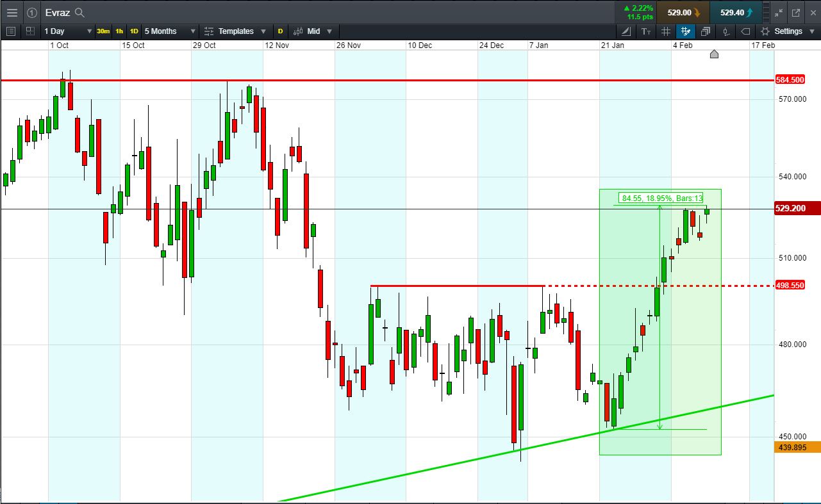This screenshot has height=504, width=821.
Task: Open the Mid price type dropdown
Action: tap(329, 31)
